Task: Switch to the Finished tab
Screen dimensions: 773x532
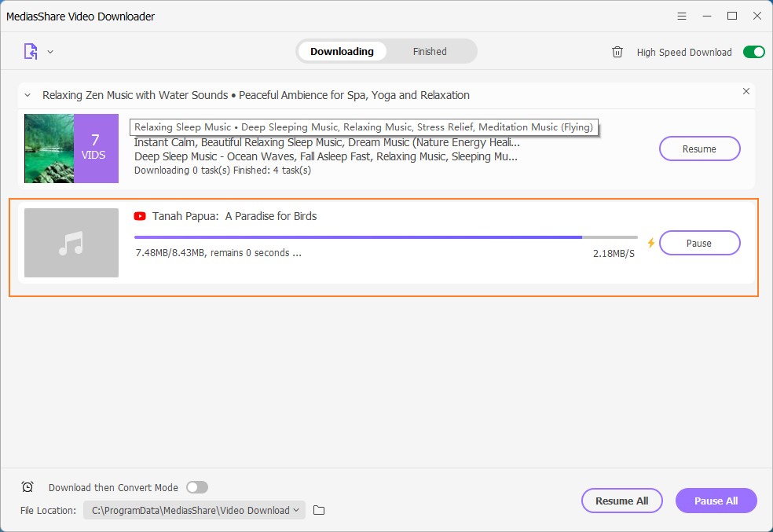Action: (430, 52)
